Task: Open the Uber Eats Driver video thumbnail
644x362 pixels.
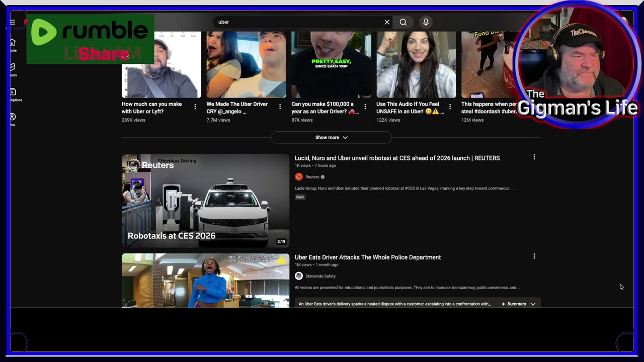Action: 205,281
